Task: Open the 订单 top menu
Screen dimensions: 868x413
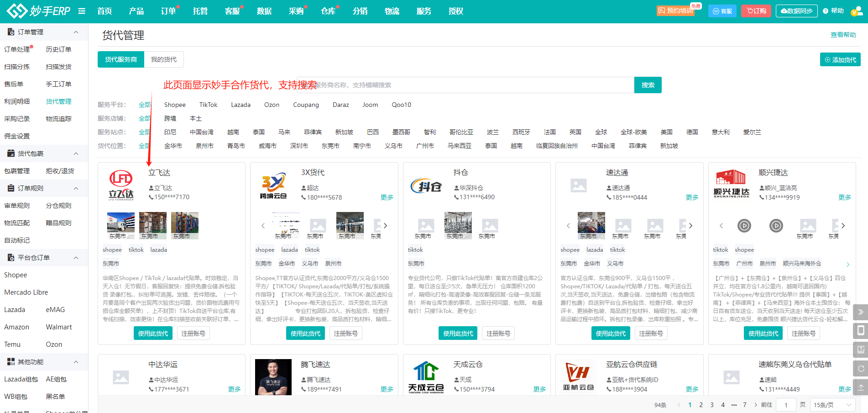Action: 168,11
